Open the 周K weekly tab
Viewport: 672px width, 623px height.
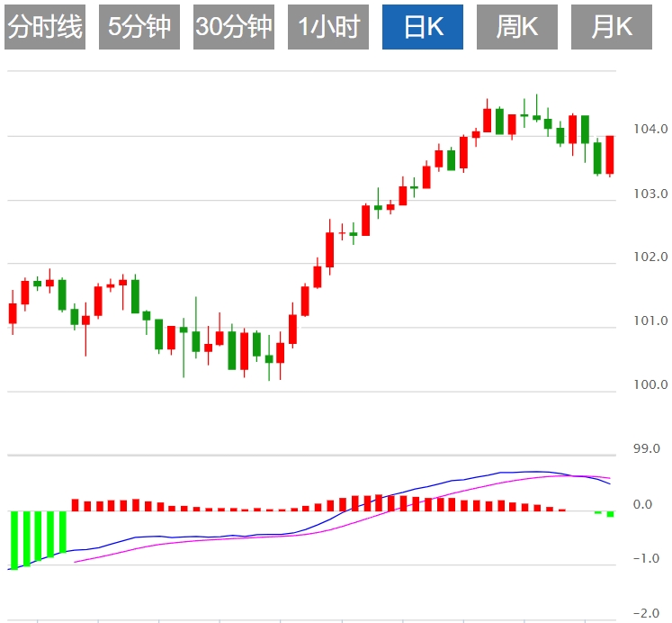pyautogui.click(x=517, y=28)
